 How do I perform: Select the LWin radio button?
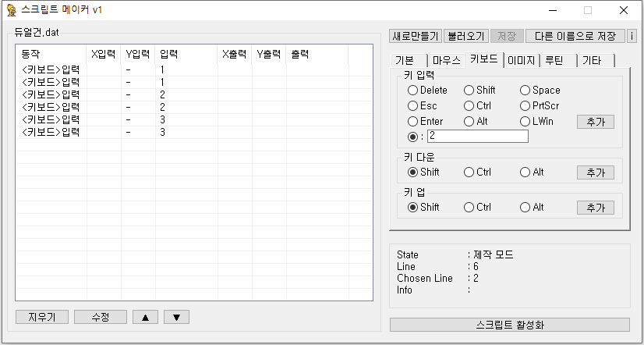pyautogui.click(x=537, y=121)
